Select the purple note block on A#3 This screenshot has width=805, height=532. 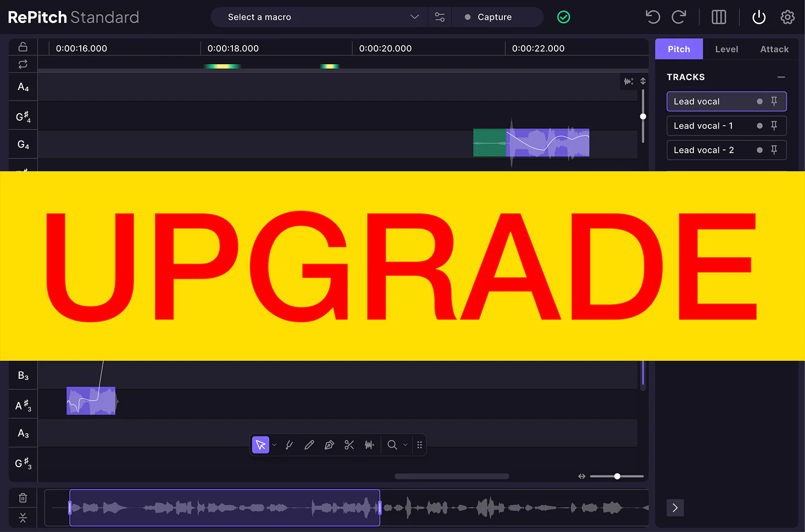click(91, 401)
